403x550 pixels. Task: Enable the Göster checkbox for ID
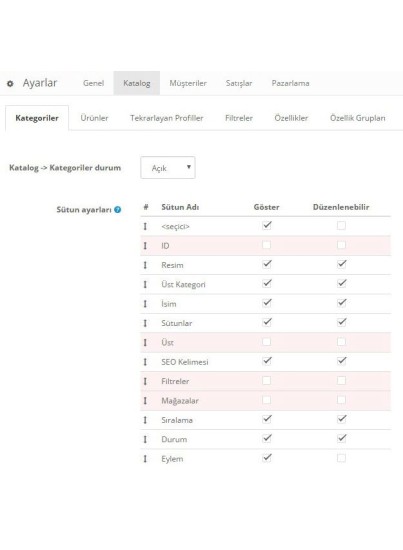267,245
